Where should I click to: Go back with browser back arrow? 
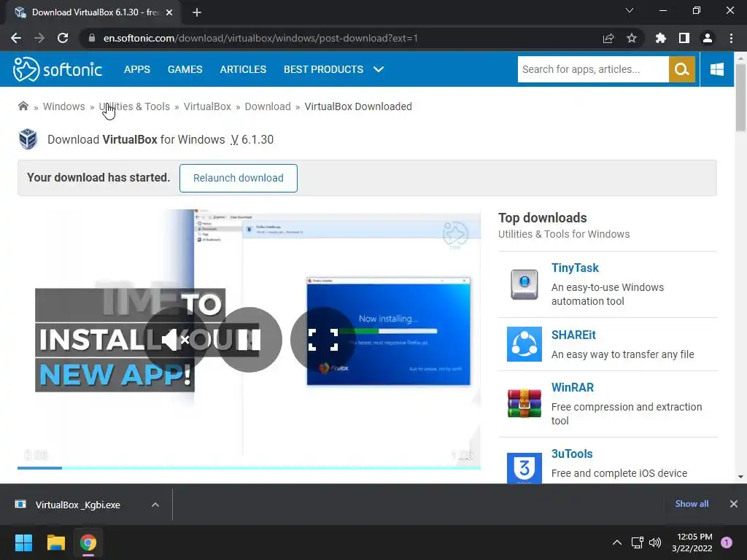click(16, 38)
